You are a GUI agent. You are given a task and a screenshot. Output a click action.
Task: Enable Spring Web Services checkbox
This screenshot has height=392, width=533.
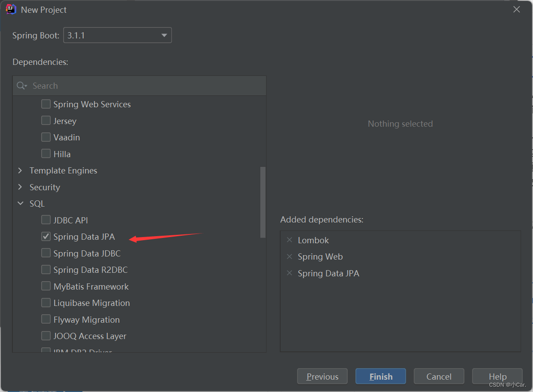tap(46, 104)
